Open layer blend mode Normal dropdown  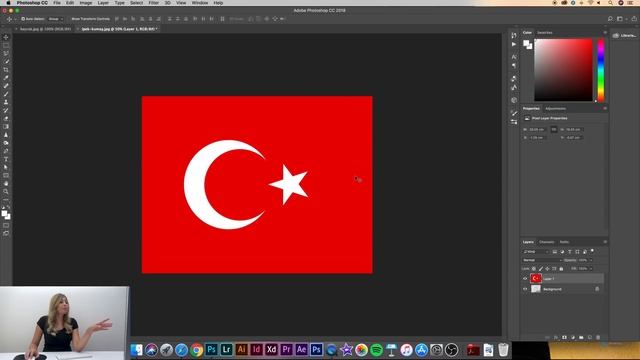[542, 260]
